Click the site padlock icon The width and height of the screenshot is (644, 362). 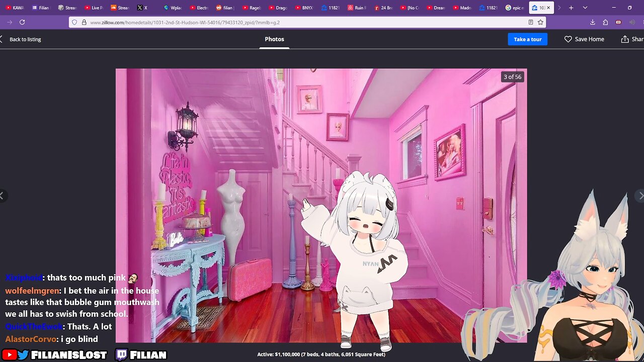click(84, 22)
